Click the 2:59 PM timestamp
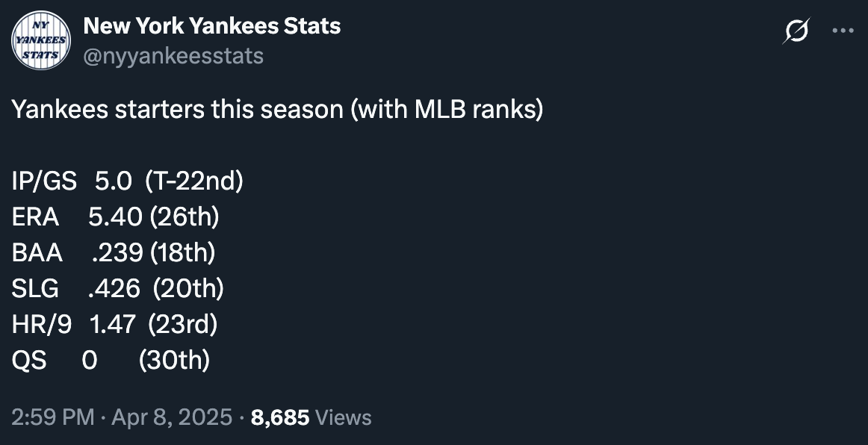The width and height of the screenshot is (868, 445). tap(52, 417)
